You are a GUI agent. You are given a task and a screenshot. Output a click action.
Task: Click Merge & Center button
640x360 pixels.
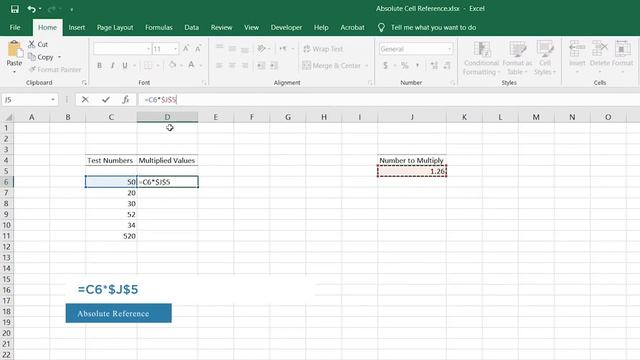pyautogui.click(x=332, y=65)
